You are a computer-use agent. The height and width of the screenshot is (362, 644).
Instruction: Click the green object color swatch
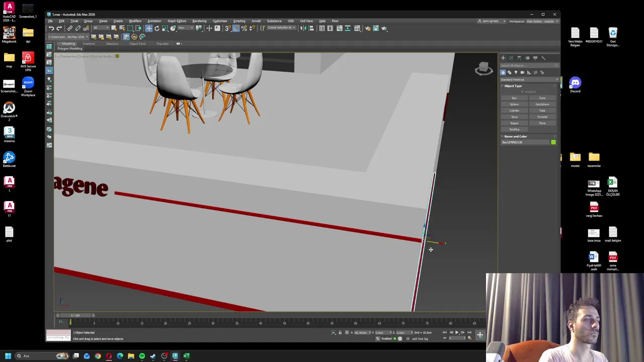(553, 142)
